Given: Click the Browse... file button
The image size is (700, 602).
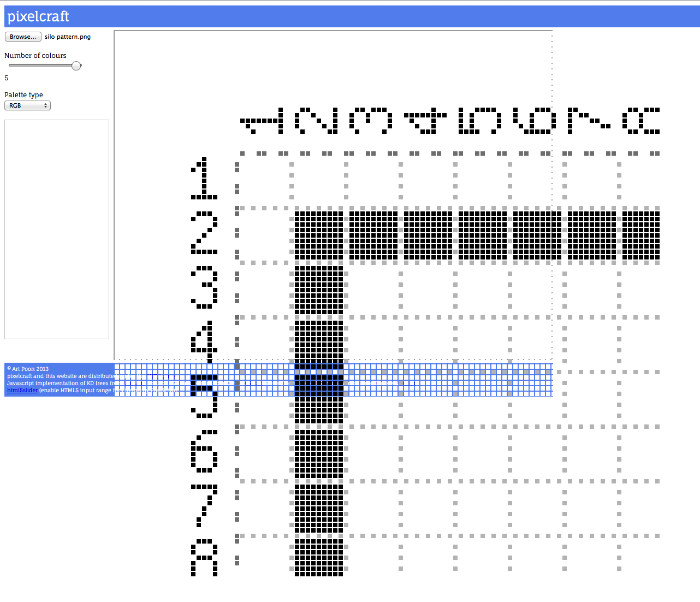Looking at the screenshot, I should point(23,37).
